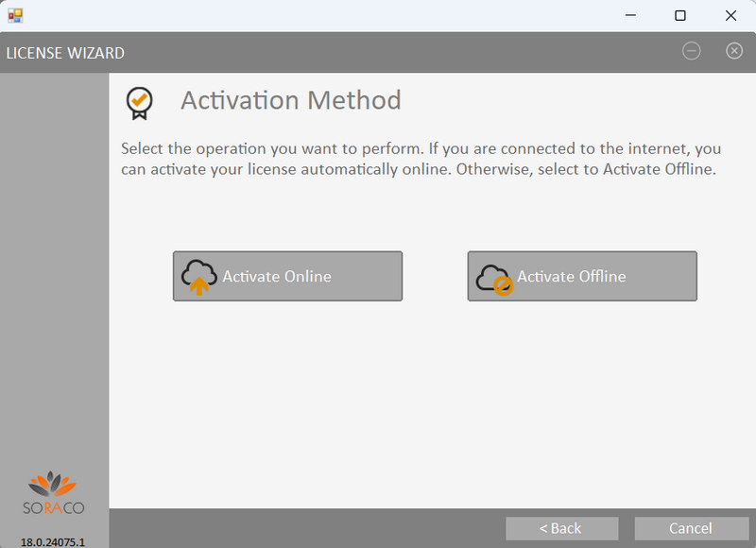The width and height of the screenshot is (756, 548).
Task: Click the cloud upload icon for online activation
Action: point(198,277)
